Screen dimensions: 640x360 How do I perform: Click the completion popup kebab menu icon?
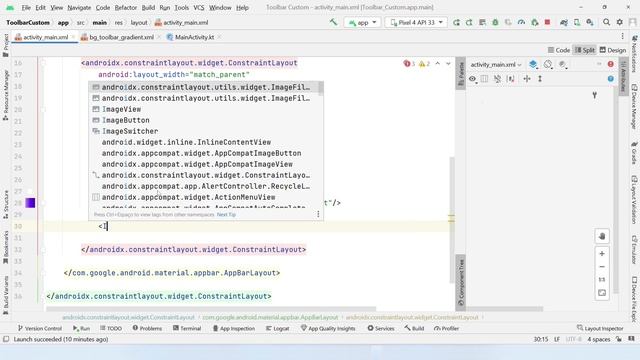(318, 214)
